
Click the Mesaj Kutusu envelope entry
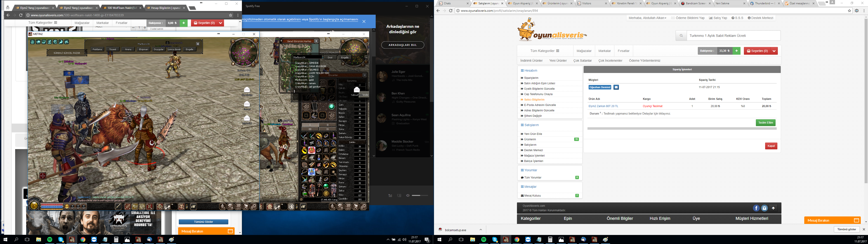pyautogui.click(x=531, y=195)
